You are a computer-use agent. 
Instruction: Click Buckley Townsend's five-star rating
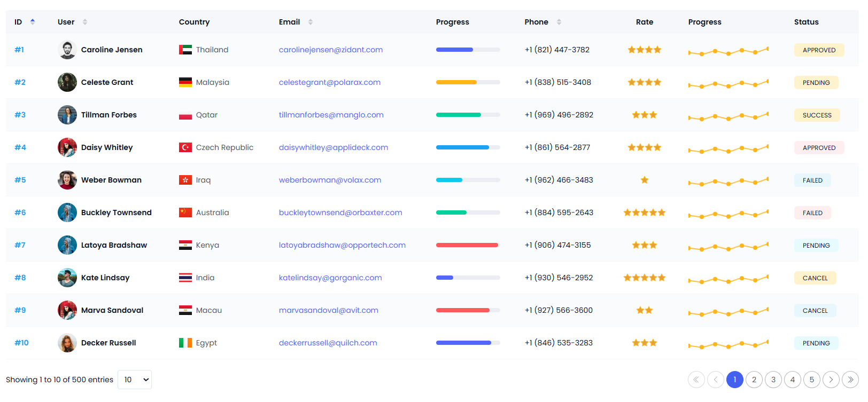645,212
